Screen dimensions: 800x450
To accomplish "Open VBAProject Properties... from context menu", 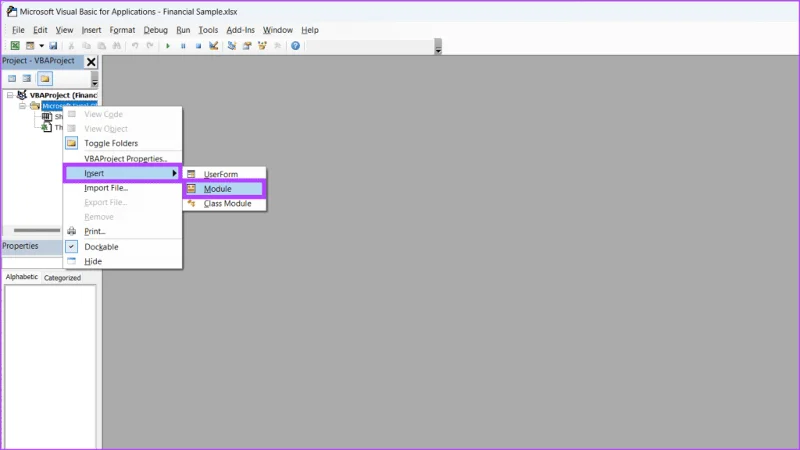I will pos(122,159).
